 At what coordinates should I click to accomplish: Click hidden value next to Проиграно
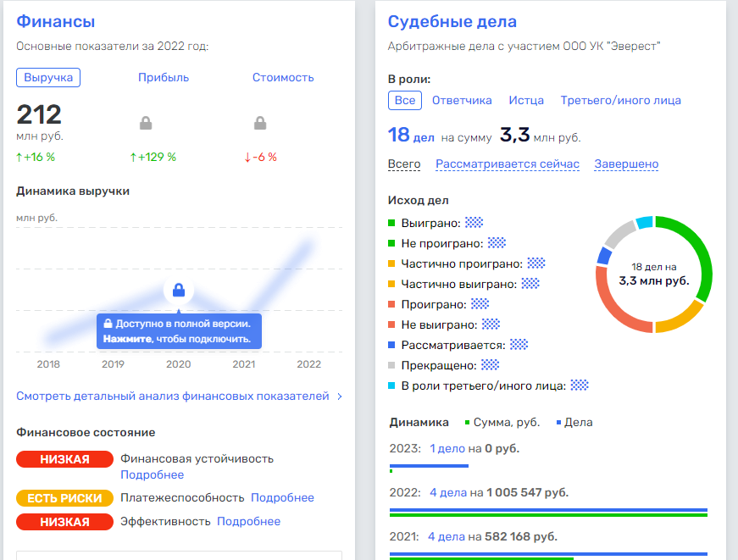pyautogui.click(x=480, y=303)
